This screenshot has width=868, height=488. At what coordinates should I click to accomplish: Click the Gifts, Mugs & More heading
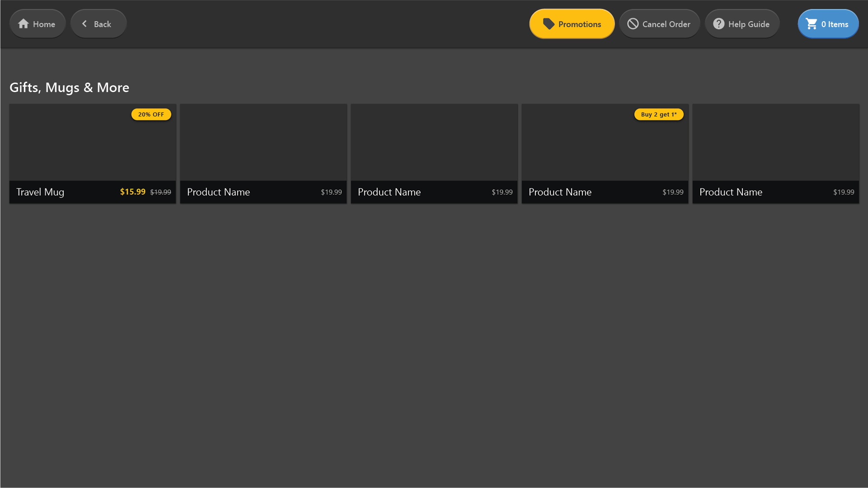pos(69,88)
